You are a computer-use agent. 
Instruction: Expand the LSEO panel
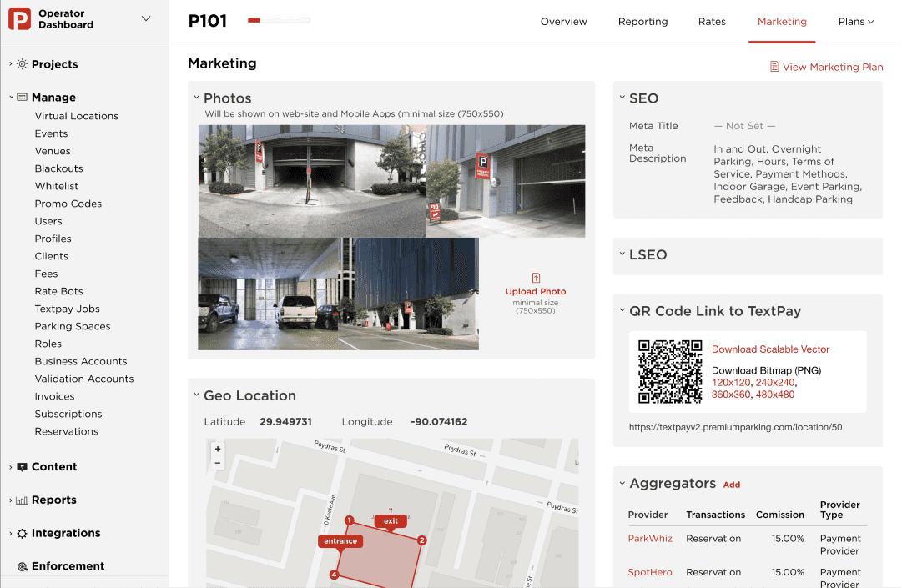click(622, 256)
